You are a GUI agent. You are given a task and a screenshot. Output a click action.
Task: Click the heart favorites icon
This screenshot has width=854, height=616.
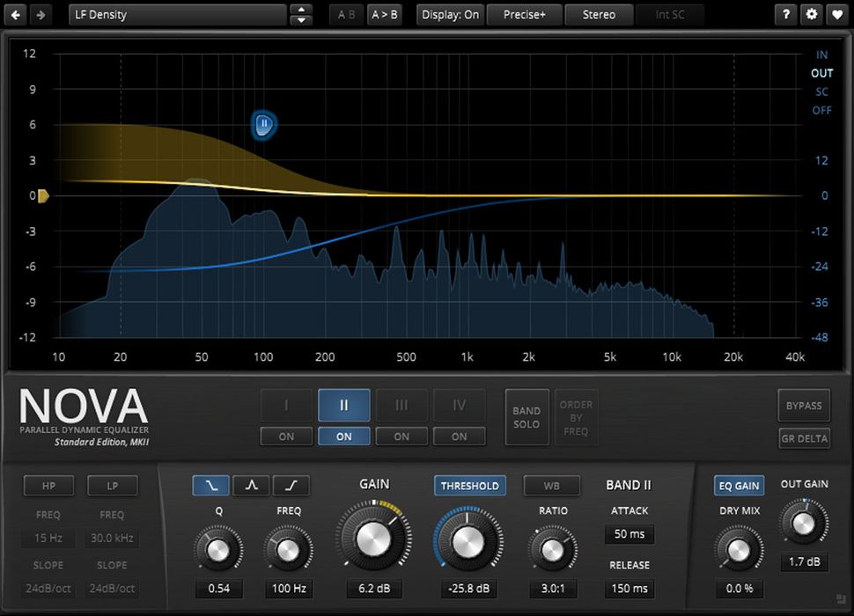(838, 14)
